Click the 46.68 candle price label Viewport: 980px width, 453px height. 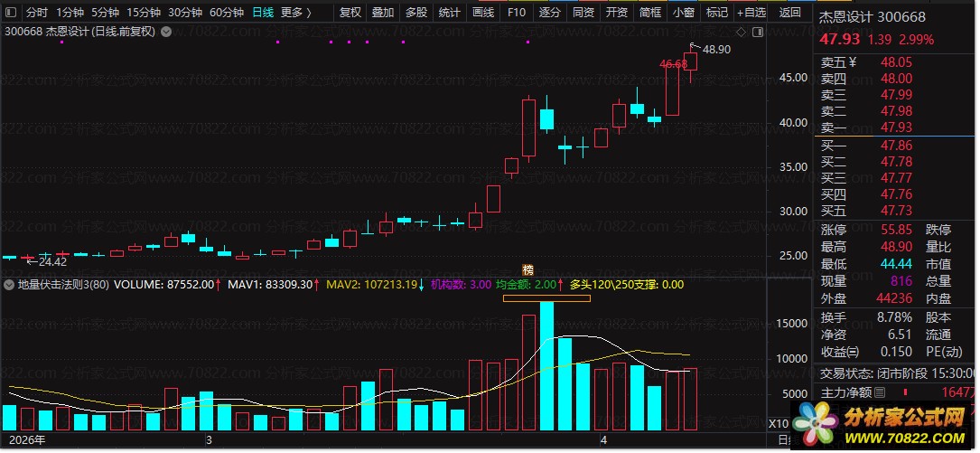pyautogui.click(x=674, y=63)
